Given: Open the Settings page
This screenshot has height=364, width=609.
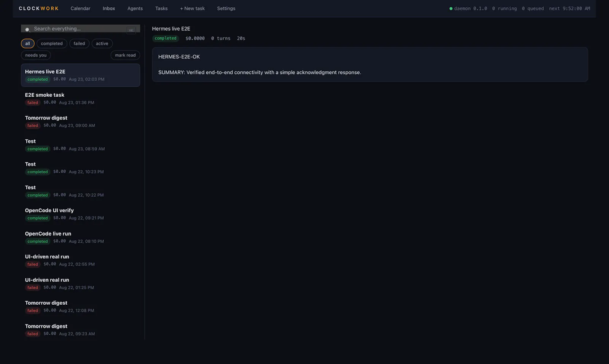Looking at the screenshot, I should click(226, 8).
